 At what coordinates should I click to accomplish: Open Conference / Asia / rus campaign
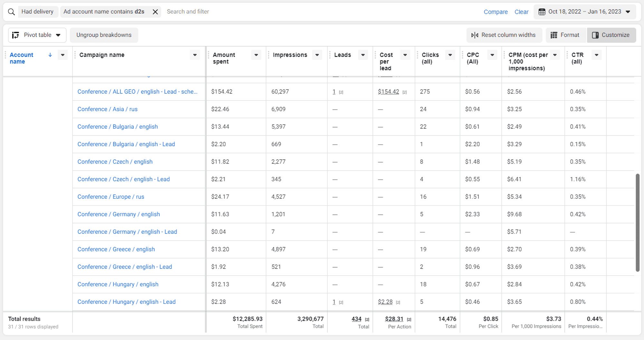(x=107, y=109)
